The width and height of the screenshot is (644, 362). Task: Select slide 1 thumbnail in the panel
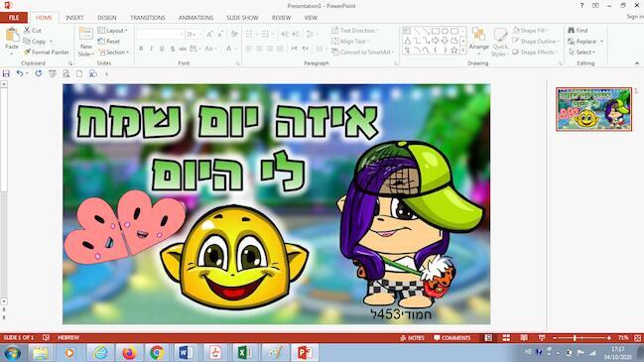(593, 109)
